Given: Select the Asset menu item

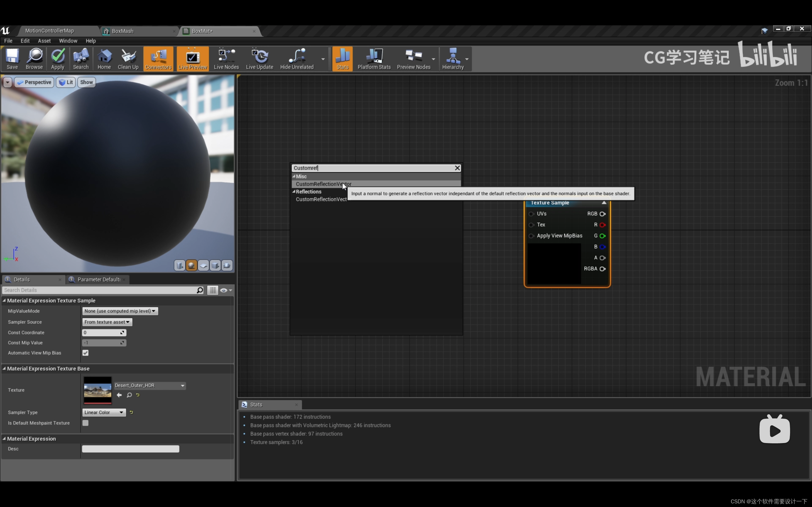Looking at the screenshot, I should click(x=44, y=41).
